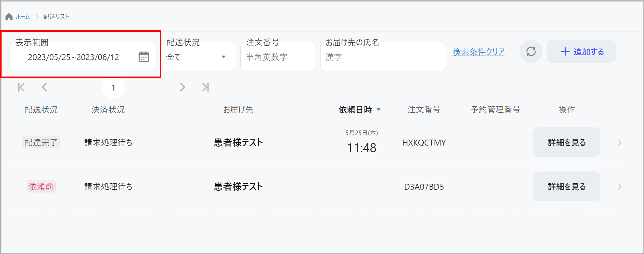This screenshot has width=644, height=254.
Task: Jump to the last page arrow
Action: pos(205,87)
